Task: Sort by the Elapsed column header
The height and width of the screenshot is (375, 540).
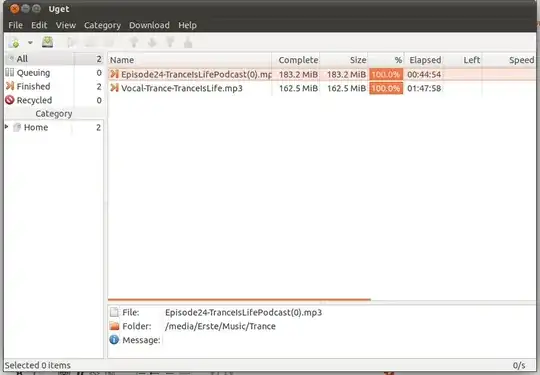Action: (x=424, y=60)
